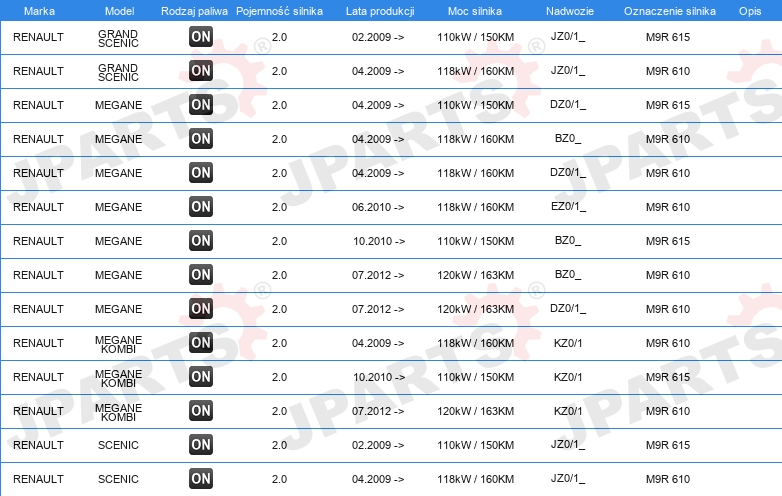Click the ON fuel icon for Grand Scenic 118kW
Screen dimensions: 782x496
coord(201,71)
